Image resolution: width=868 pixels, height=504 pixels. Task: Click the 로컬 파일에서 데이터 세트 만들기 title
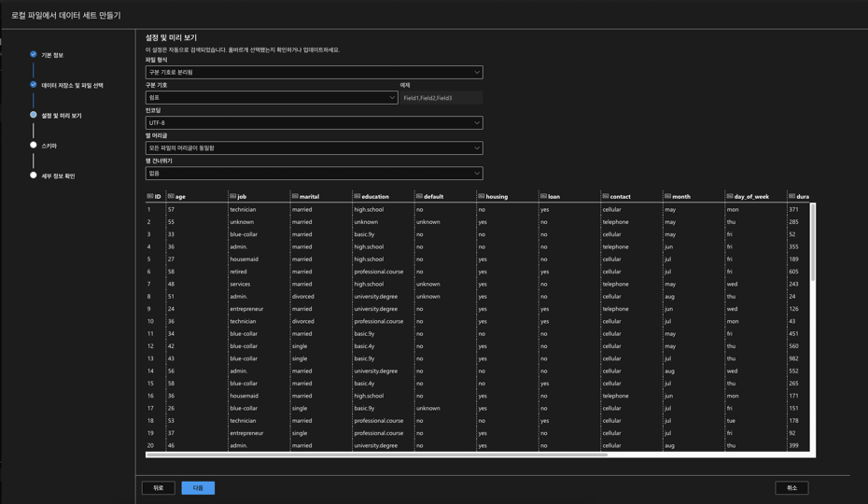point(66,15)
